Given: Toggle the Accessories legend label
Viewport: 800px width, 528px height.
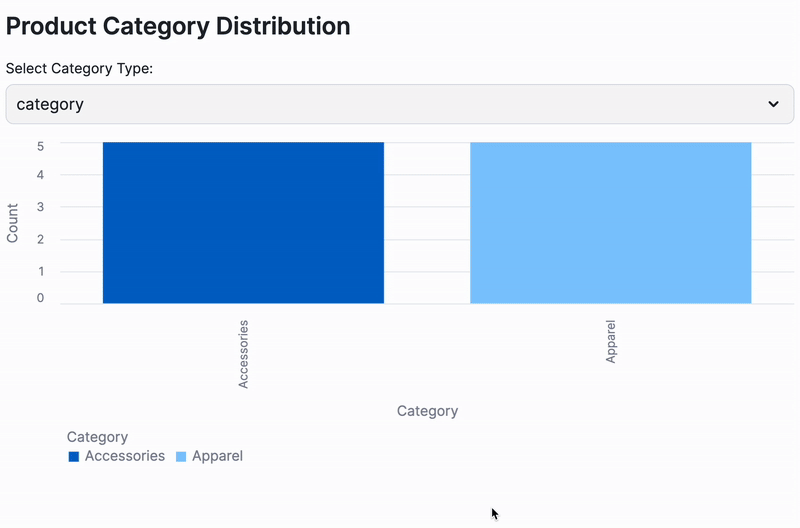Looking at the screenshot, I should click(x=125, y=456).
